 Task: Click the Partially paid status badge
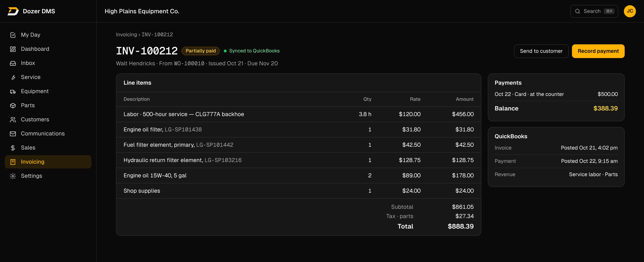click(x=200, y=51)
